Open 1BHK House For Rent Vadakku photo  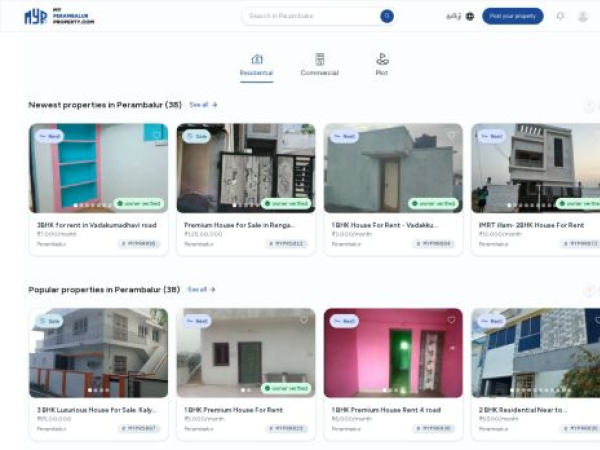(x=393, y=168)
